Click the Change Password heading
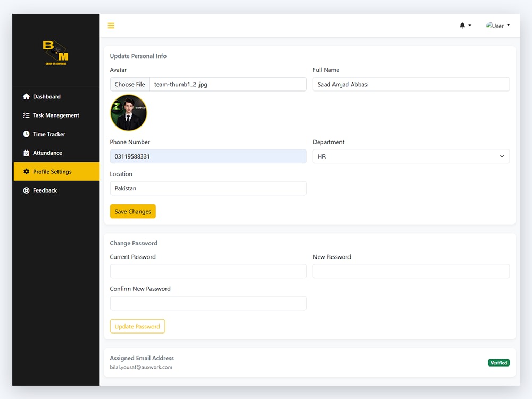 [134, 243]
